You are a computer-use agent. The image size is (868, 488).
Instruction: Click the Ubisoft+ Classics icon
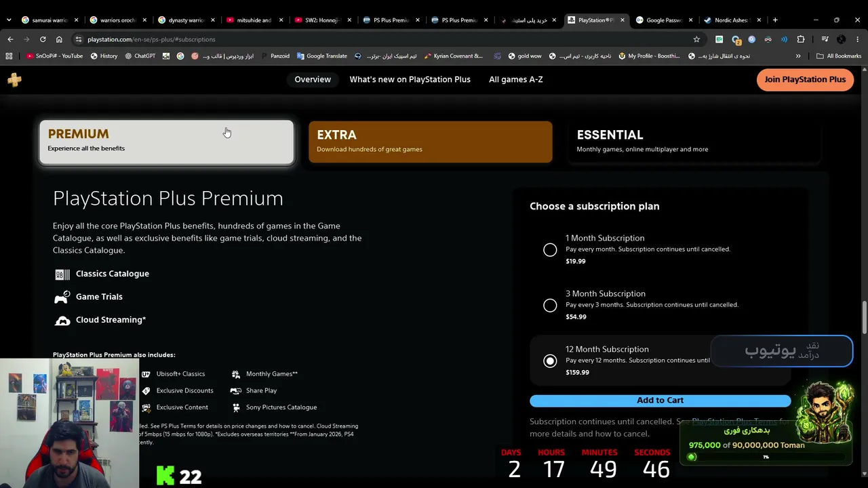(146, 374)
